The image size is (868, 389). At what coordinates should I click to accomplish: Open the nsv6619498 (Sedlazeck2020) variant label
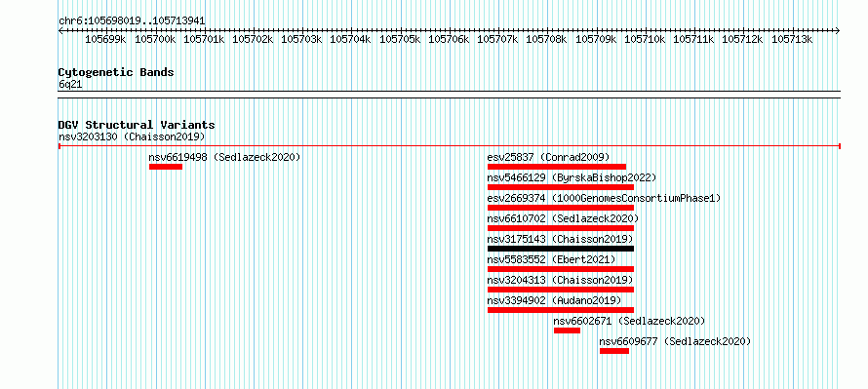pos(224,157)
